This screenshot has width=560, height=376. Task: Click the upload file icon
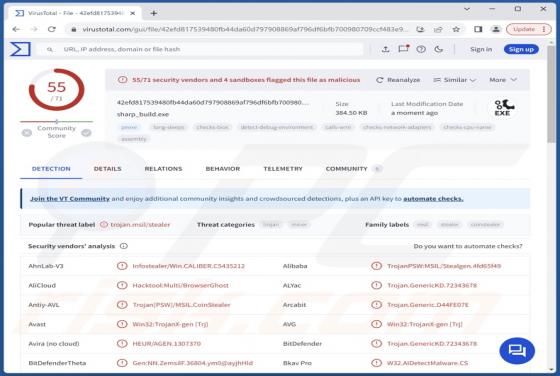385,49
